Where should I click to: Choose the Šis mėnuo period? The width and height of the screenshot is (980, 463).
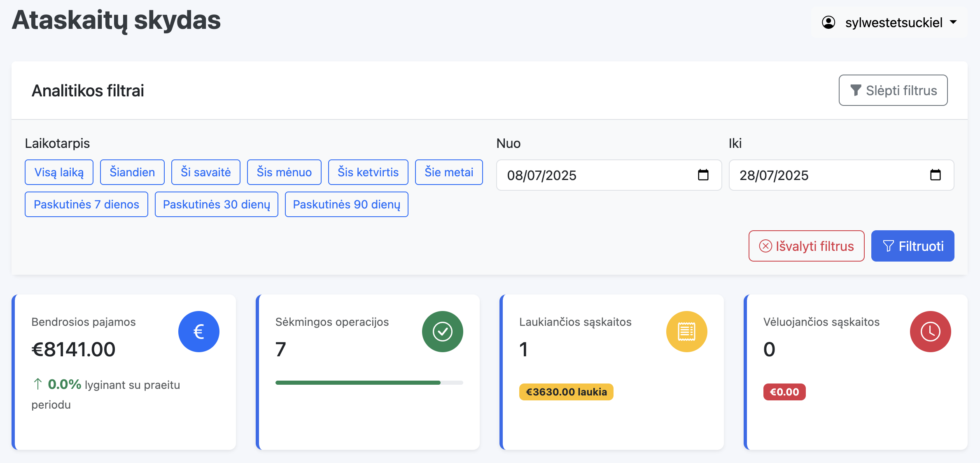point(284,172)
